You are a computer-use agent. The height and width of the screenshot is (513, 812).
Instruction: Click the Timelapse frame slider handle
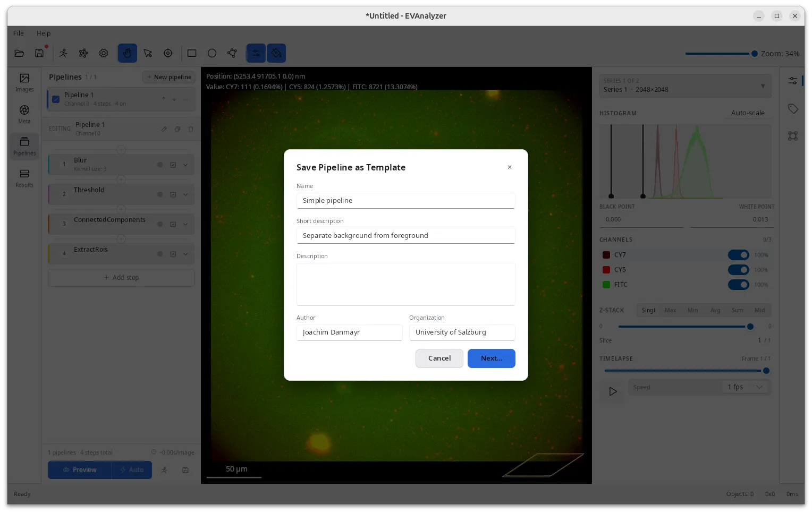coord(766,371)
